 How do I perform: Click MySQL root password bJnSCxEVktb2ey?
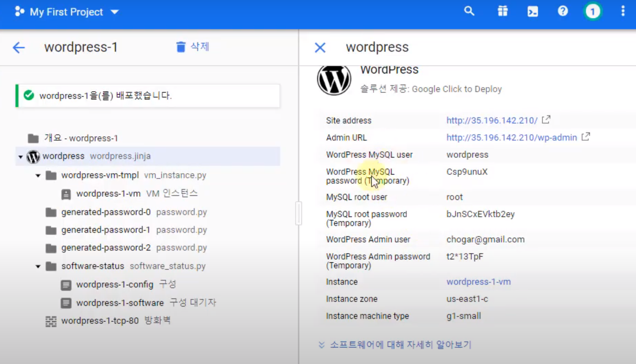[481, 214]
